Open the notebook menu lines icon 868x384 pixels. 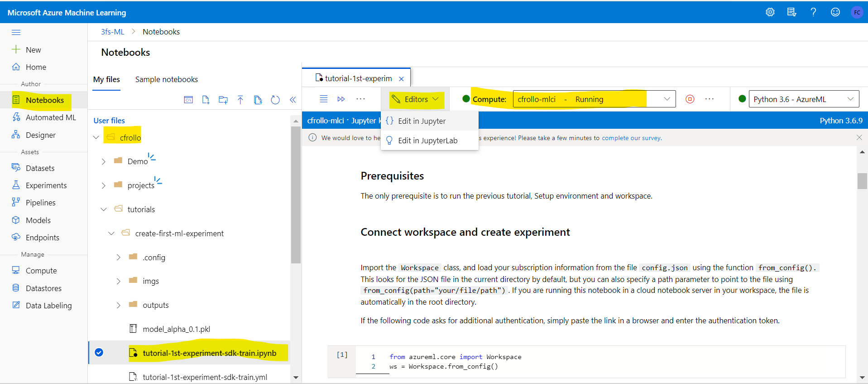click(x=324, y=99)
